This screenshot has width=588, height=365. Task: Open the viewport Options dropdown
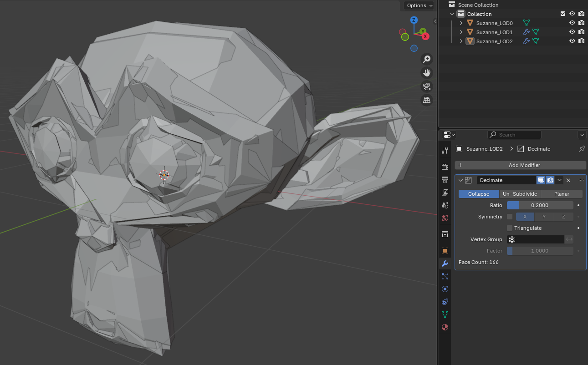419,5
